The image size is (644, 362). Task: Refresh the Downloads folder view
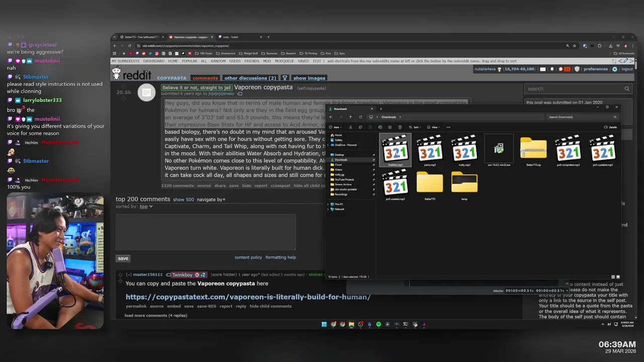(x=360, y=117)
